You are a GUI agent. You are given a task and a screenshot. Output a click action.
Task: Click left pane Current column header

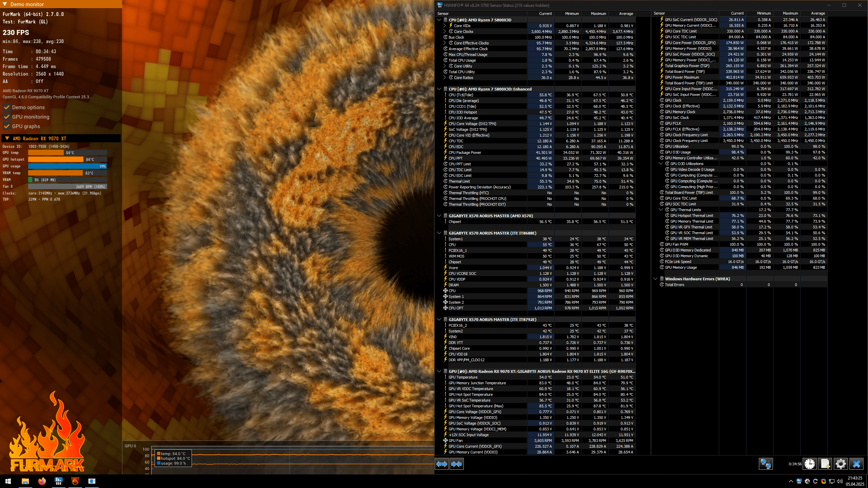pyautogui.click(x=541, y=14)
